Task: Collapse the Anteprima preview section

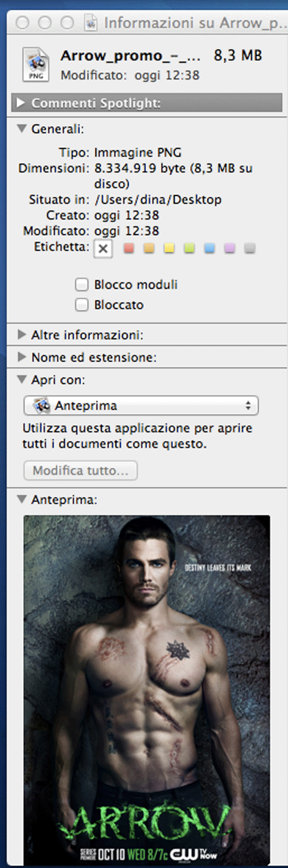Action: [x=22, y=499]
